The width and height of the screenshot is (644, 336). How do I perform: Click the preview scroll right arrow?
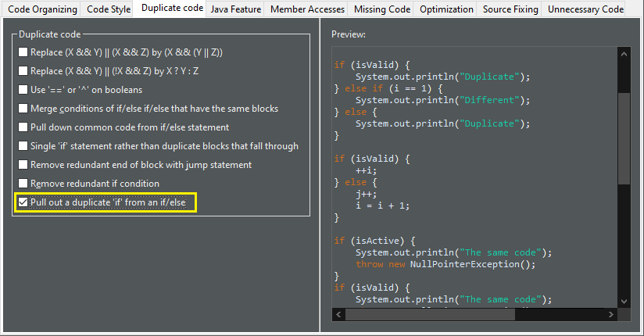tap(611, 314)
